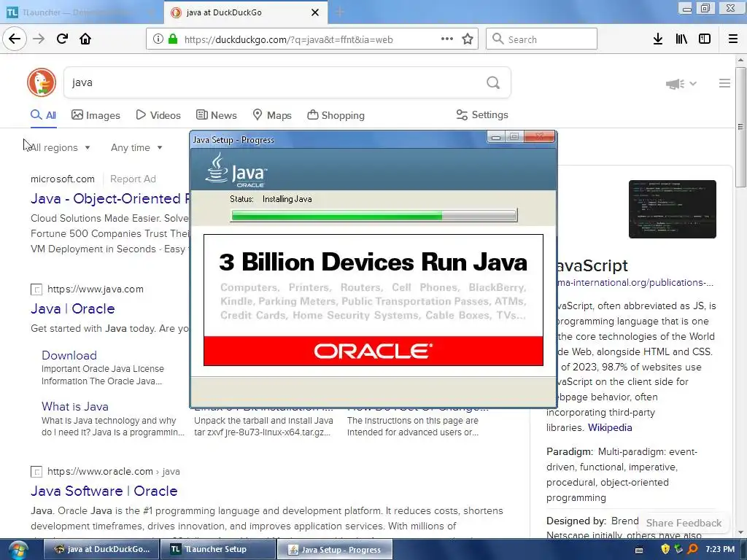Click the microsoft.com ad source text
747x560 pixels.
point(63,179)
